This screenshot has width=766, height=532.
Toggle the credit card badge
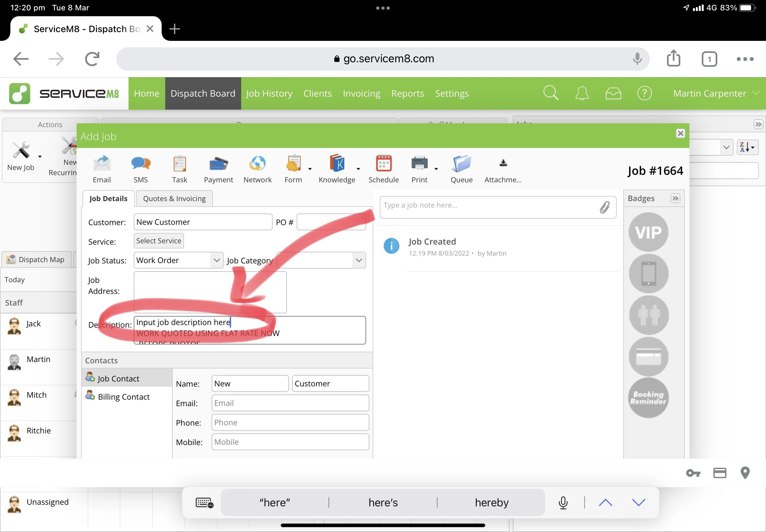point(648,357)
